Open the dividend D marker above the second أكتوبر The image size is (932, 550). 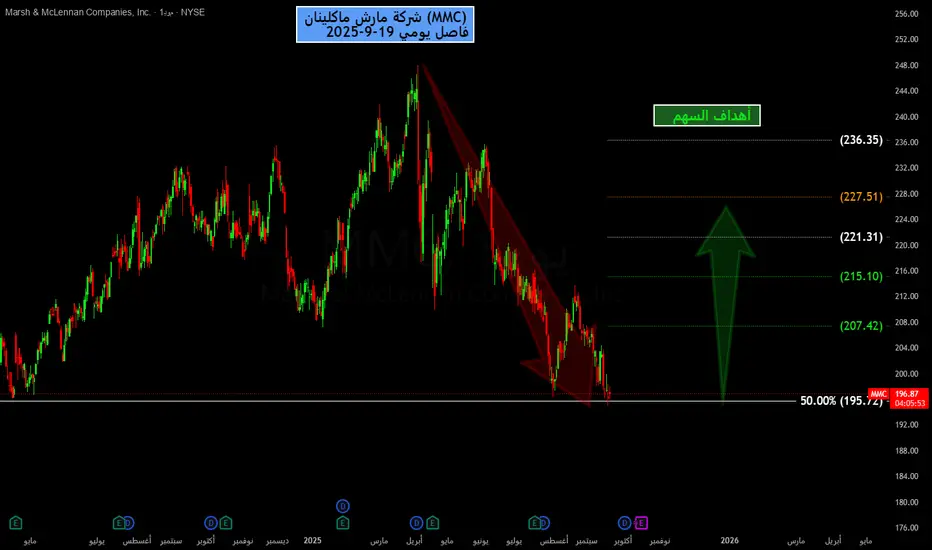(624, 523)
